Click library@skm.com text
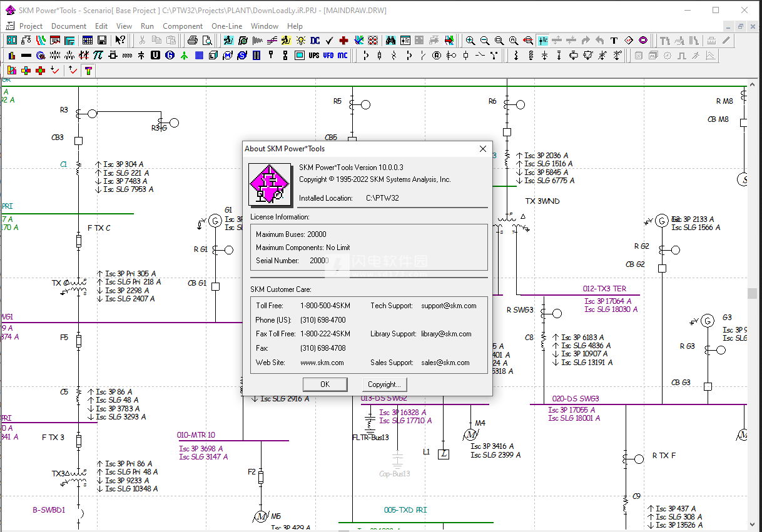The height and width of the screenshot is (532, 762). click(446, 334)
